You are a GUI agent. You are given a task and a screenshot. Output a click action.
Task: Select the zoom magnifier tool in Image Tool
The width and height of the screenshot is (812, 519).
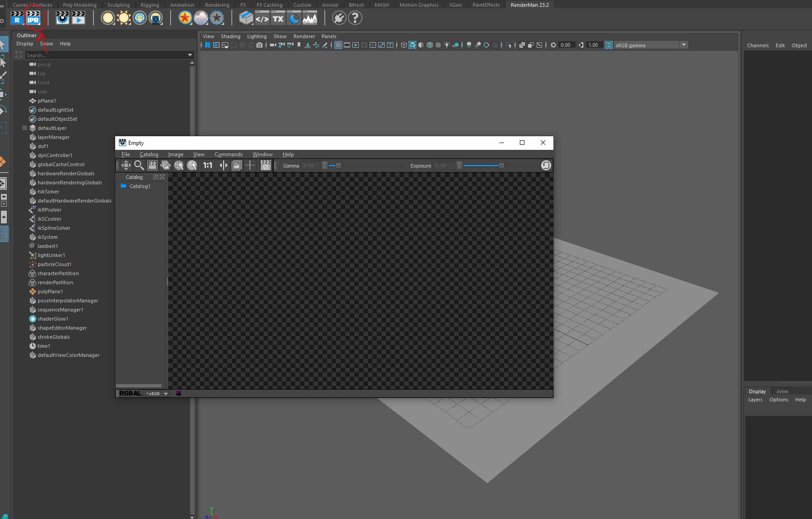139,165
